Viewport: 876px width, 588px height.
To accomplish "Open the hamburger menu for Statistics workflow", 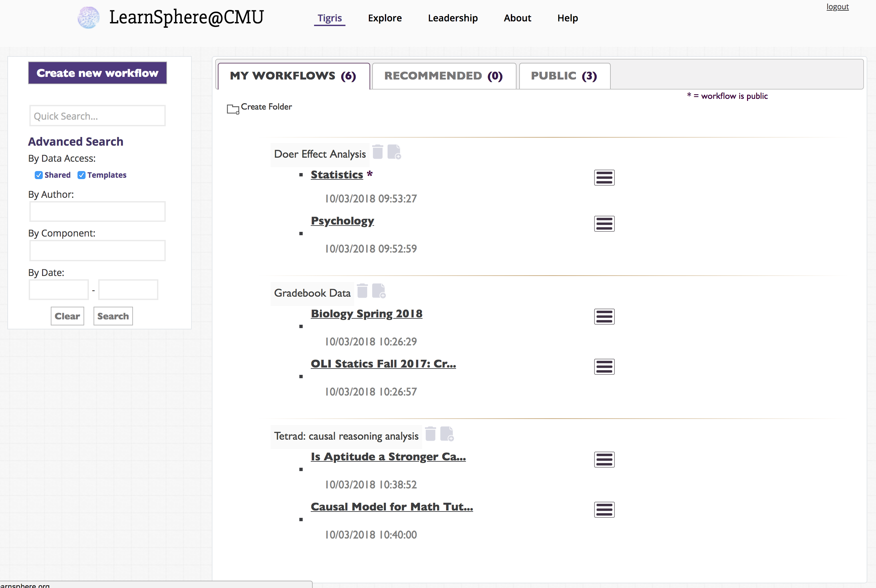I will (x=604, y=177).
